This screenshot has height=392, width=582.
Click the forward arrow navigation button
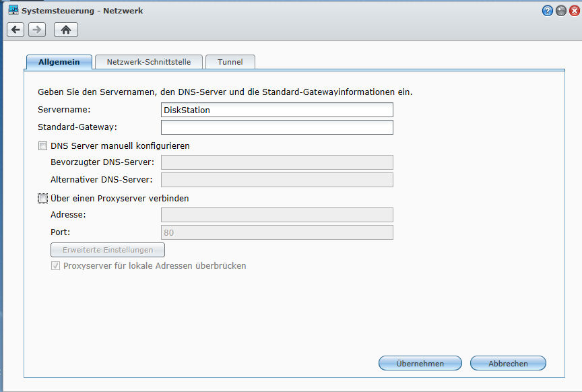click(37, 30)
